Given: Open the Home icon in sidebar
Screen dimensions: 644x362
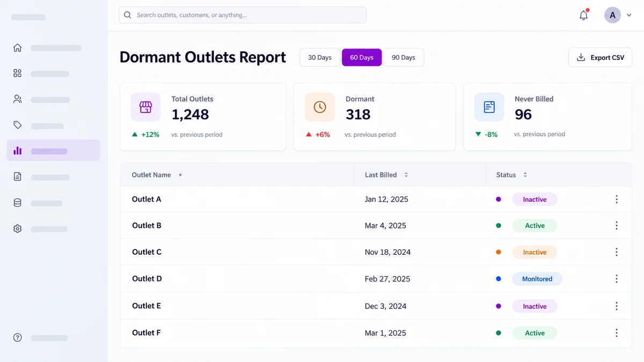Looking at the screenshot, I should (x=18, y=48).
